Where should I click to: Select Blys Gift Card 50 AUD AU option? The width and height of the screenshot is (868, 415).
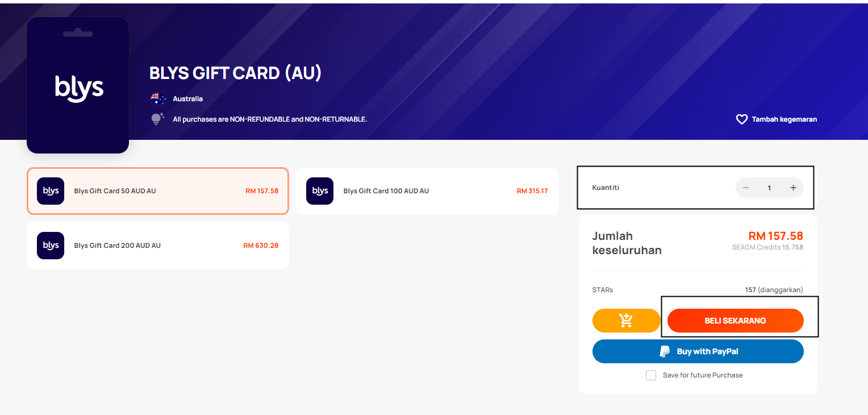(x=158, y=191)
